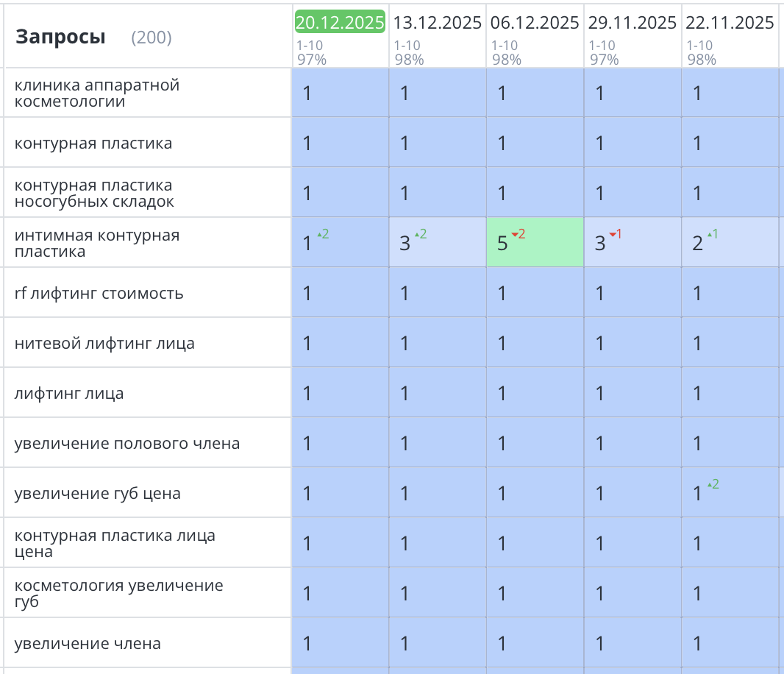Click the "1-10 97%" label under 20.12.2025
Image resolution: width=784 pixels, height=674 pixels.
point(310,49)
